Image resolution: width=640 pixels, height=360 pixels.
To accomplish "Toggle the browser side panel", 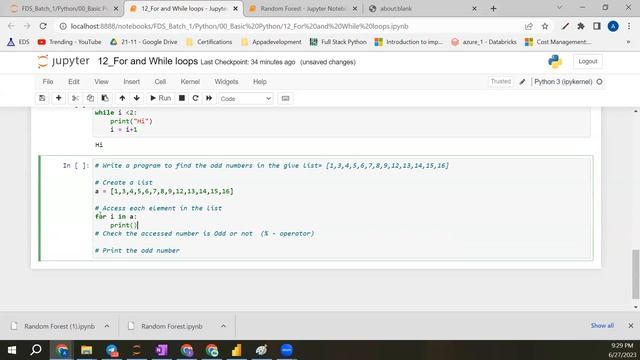I will pyautogui.click(x=597, y=26).
